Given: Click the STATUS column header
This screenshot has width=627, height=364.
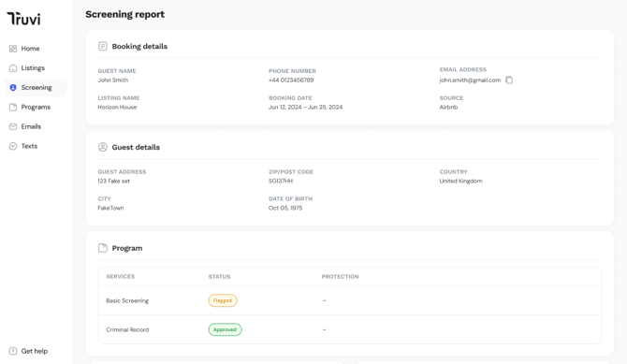Looking at the screenshot, I should (x=219, y=276).
